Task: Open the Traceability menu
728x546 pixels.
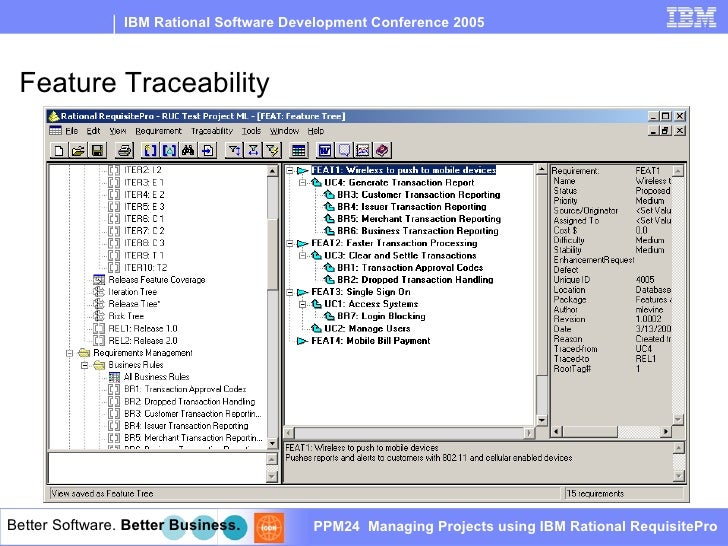Action: click(x=212, y=131)
